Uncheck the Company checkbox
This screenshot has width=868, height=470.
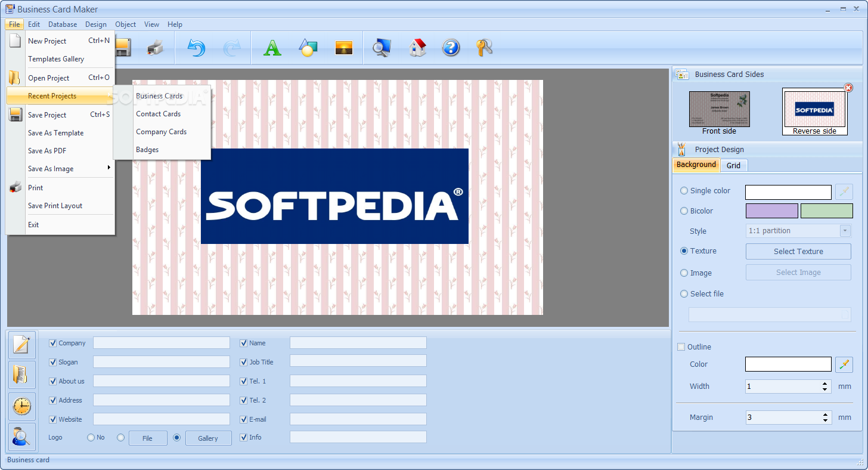pos(53,343)
